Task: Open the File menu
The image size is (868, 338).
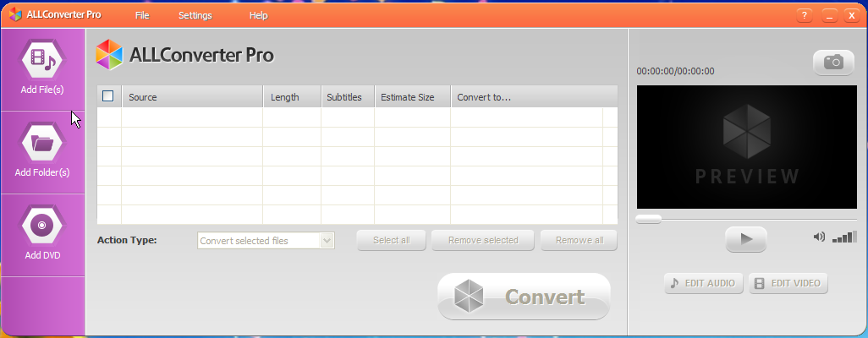Action: [142, 15]
